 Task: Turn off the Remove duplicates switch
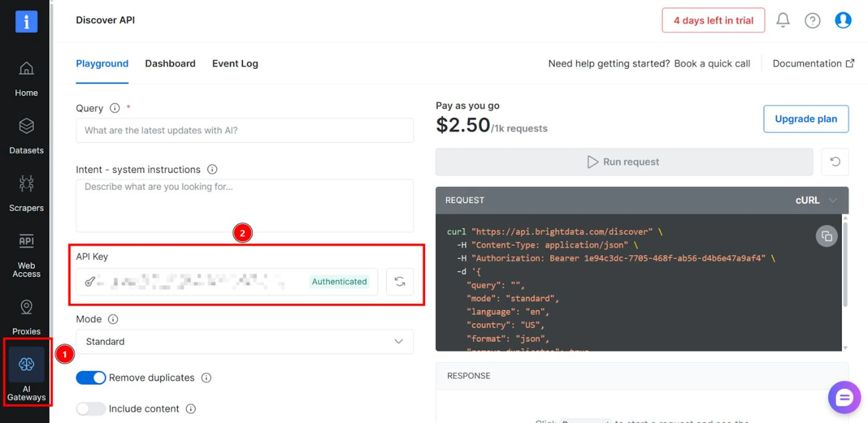(91, 378)
